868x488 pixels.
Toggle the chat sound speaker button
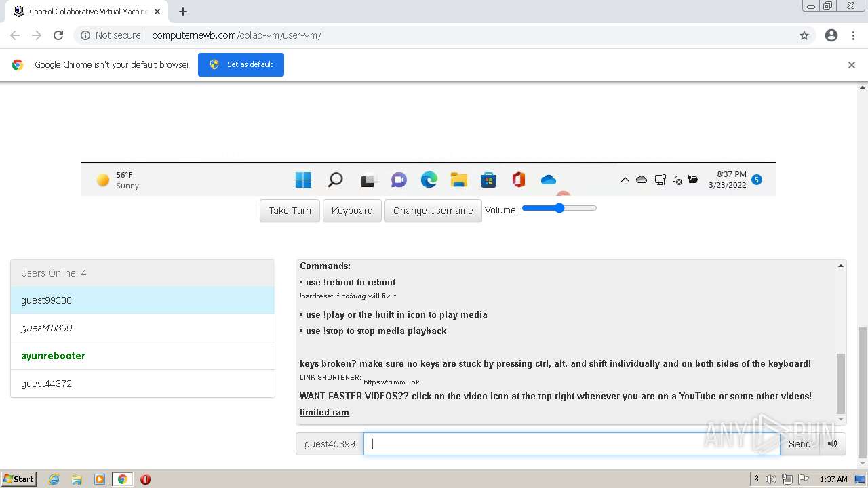pyautogui.click(x=833, y=444)
